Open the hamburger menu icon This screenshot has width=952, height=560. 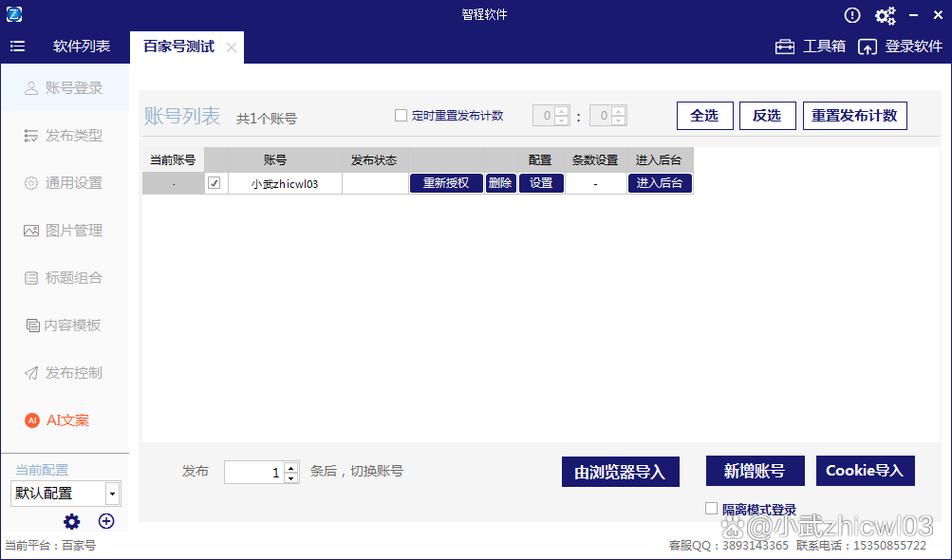click(x=18, y=46)
